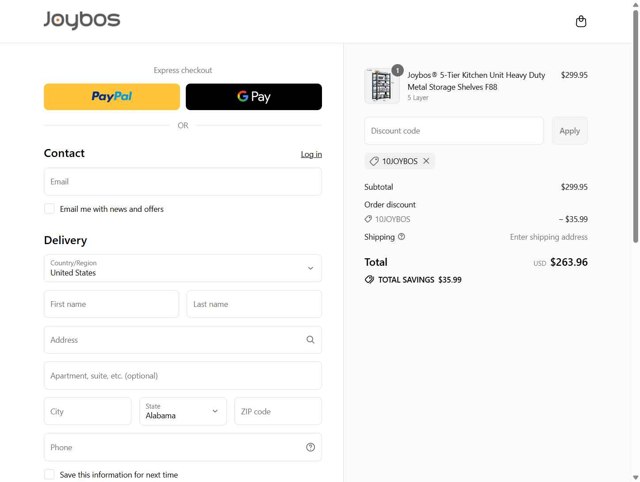640x482 pixels.
Task: Click the phone field help icon
Action: tap(310, 447)
